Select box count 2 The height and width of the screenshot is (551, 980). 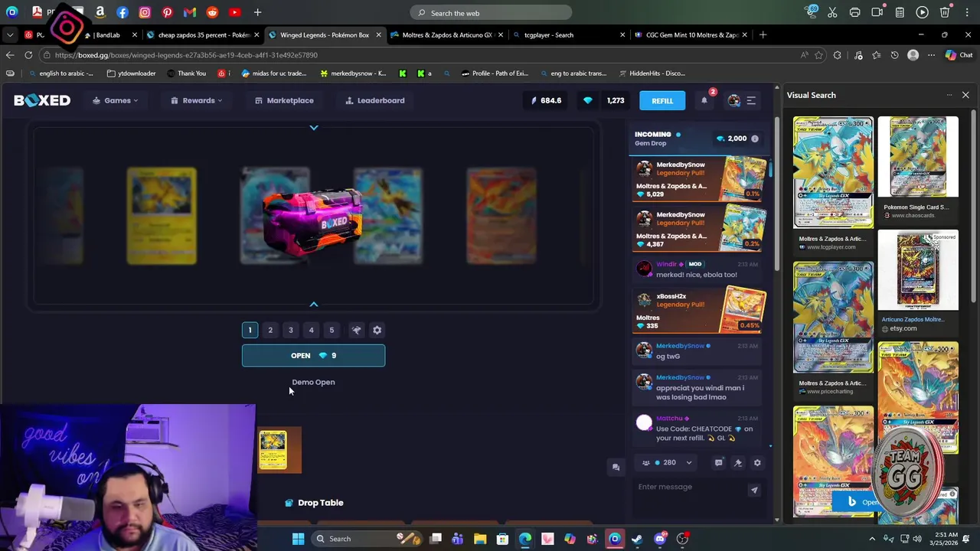[x=270, y=330]
